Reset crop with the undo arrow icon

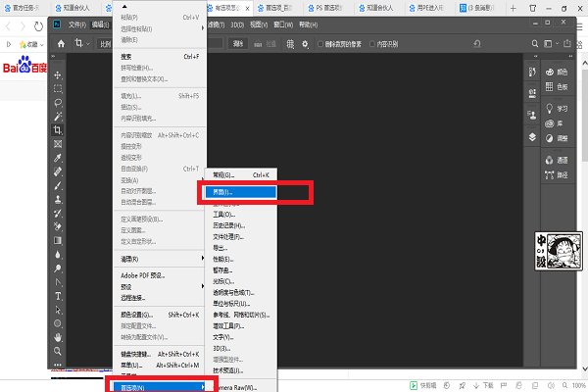(477, 44)
